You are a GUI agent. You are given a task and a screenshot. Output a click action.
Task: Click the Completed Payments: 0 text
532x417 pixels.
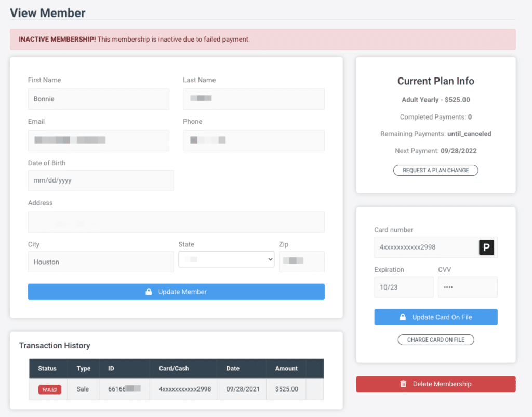(436, 117)
